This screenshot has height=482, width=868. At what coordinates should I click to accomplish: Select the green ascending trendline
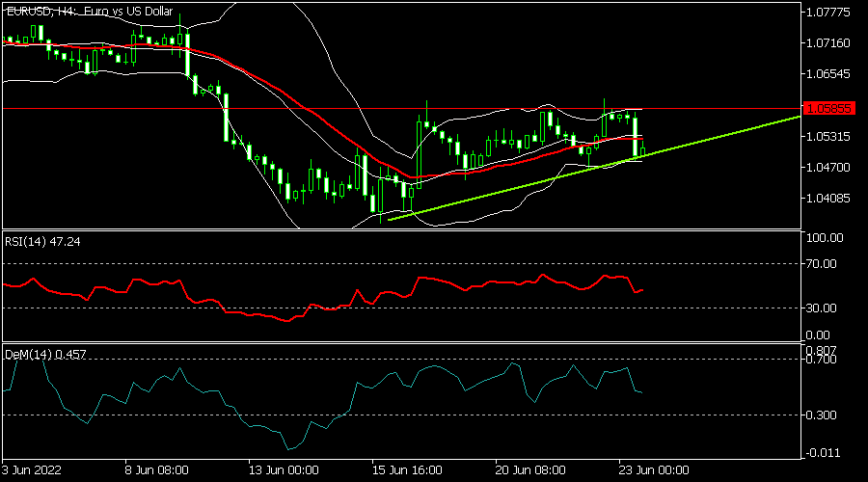tap(595, 168)
